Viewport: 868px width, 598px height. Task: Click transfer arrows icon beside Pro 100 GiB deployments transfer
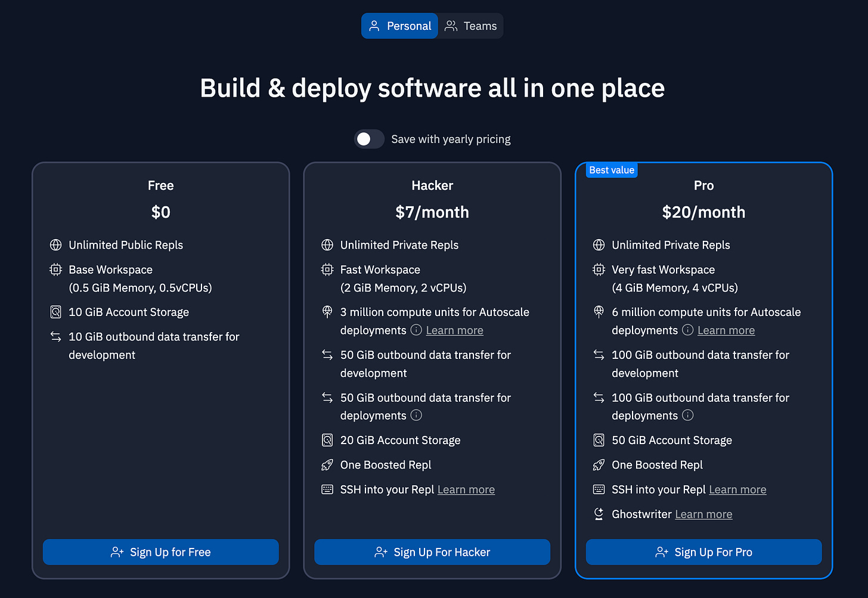click(x=599, y=398)
